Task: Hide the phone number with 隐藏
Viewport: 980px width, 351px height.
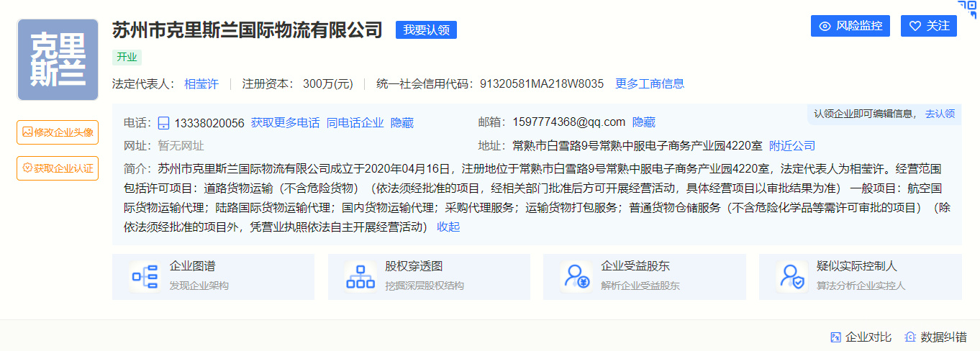Action: pyautogui.click(x=402, y=123)
